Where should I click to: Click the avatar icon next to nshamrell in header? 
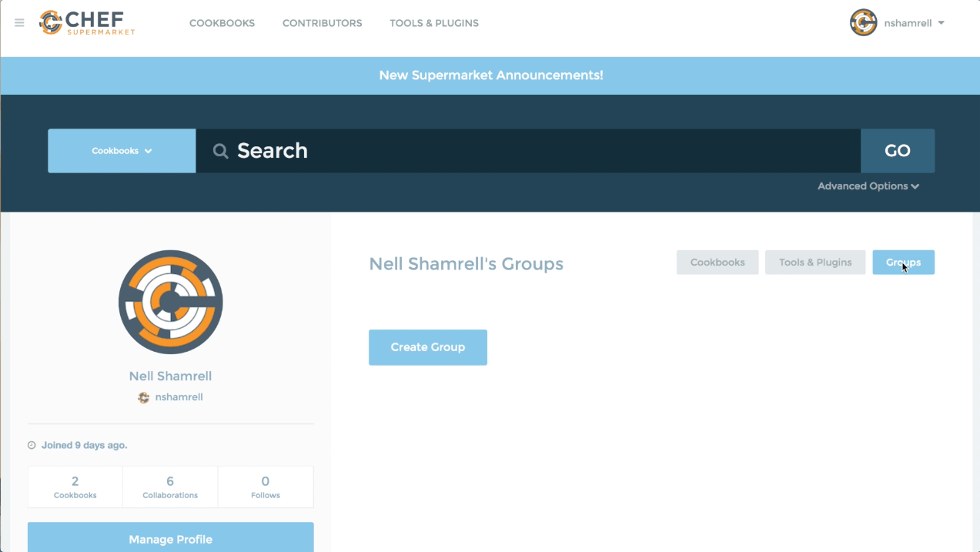[x=863, y=22]
